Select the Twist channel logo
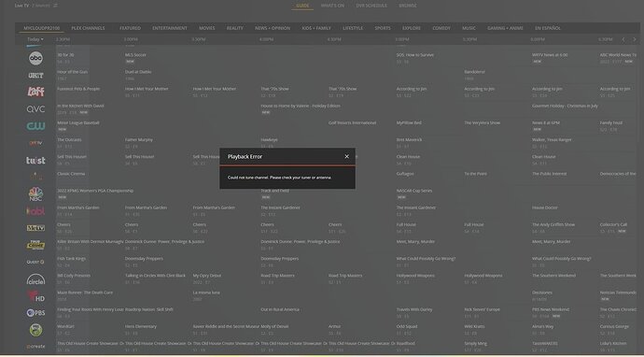644x357 pixels. pos(35,161)
